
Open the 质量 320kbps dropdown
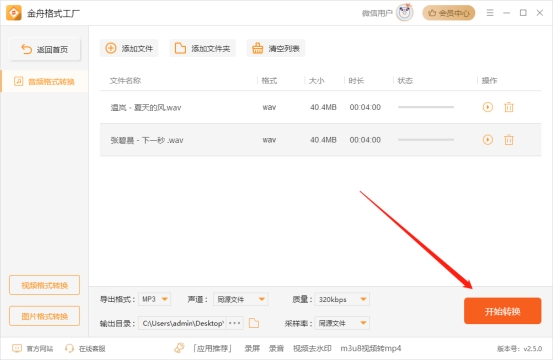click(x=342, y=299)
